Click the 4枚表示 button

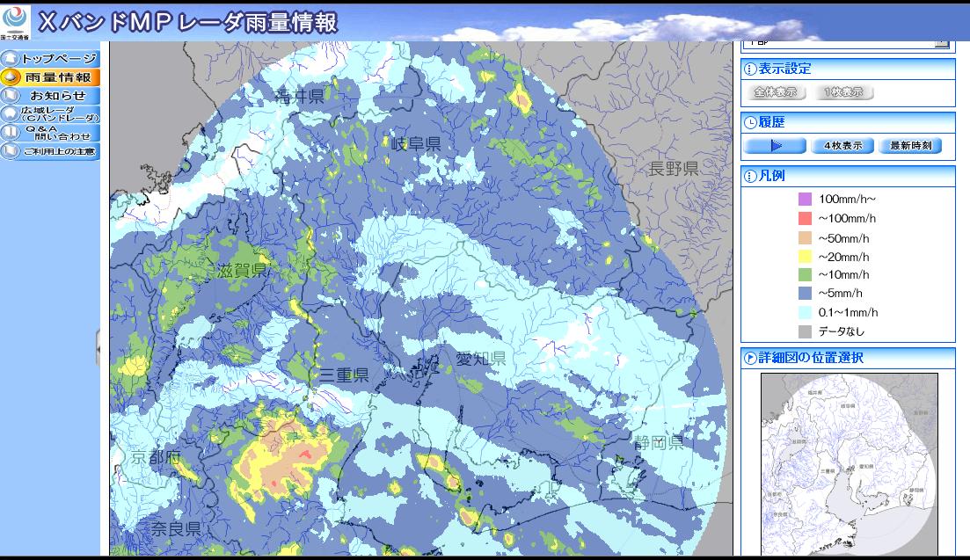click(x=842, y=146)
